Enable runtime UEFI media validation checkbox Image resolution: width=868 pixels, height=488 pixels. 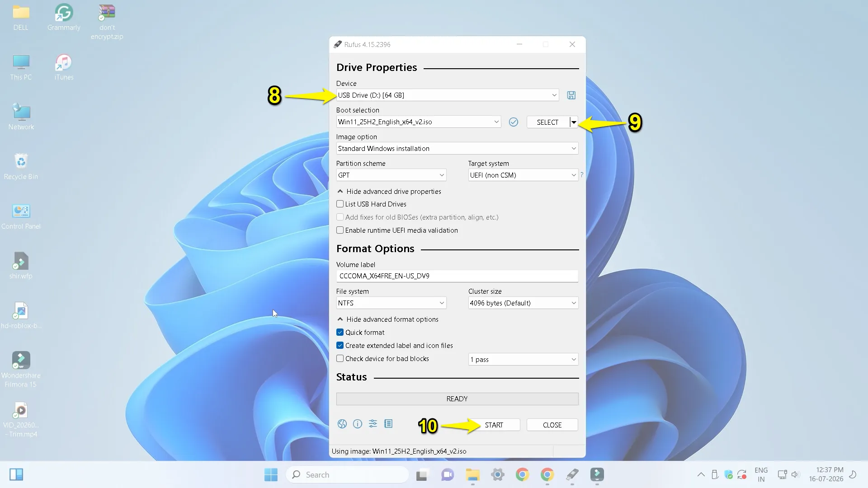point(340,230)
